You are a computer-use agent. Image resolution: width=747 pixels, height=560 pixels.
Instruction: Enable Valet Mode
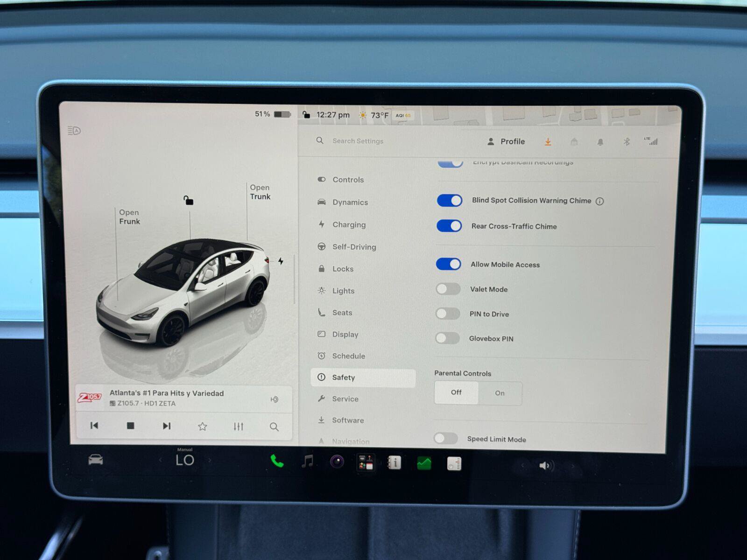tap(448, 289)
